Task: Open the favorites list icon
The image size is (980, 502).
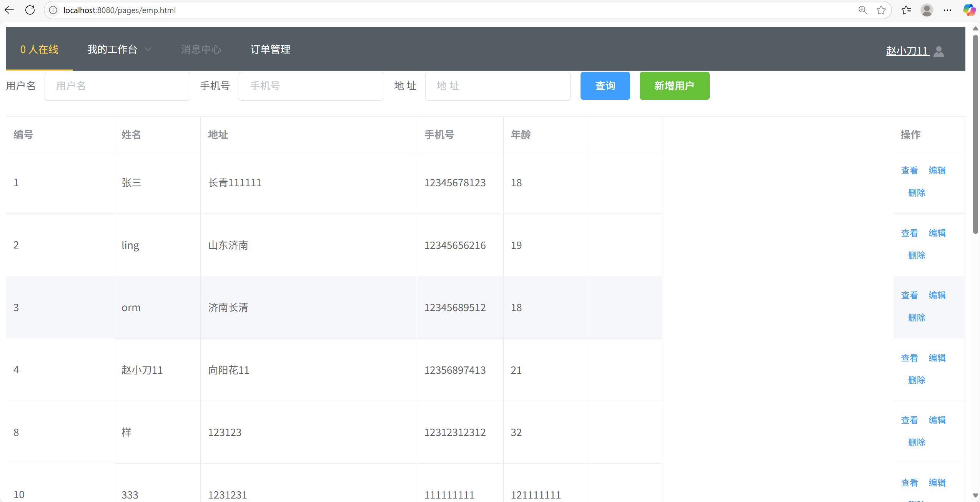Action: (x=906, y=10)
